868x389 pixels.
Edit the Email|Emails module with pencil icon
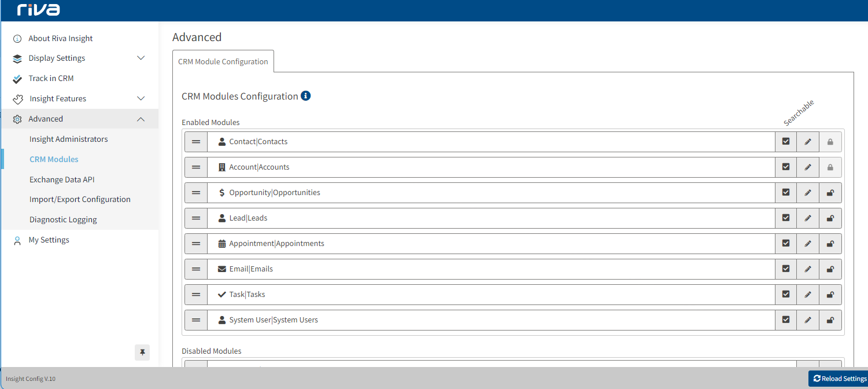[808, 269]
